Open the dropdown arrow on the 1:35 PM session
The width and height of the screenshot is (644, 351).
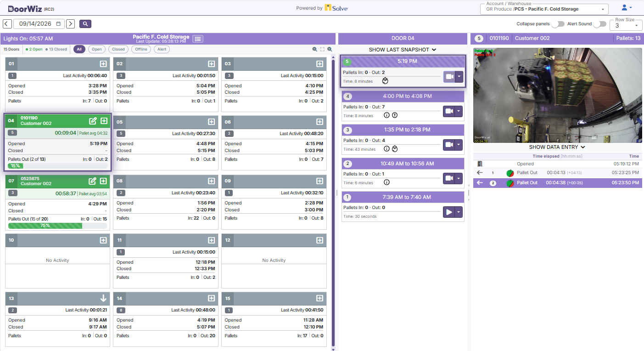click(459, 145)
